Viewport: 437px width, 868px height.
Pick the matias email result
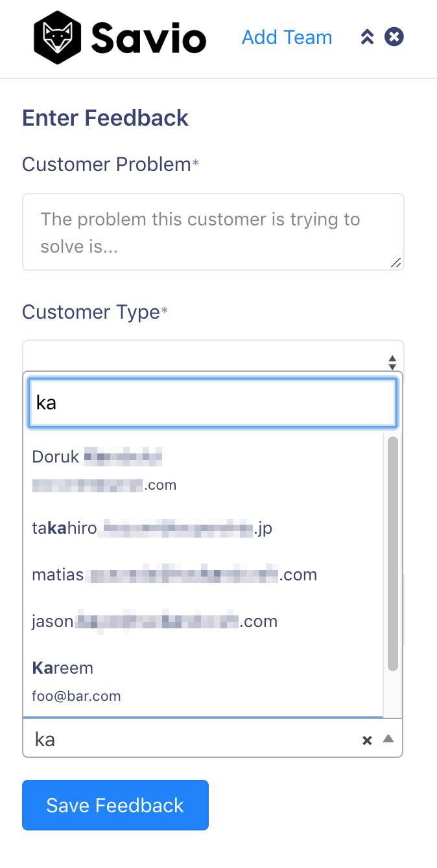point(203,575)
